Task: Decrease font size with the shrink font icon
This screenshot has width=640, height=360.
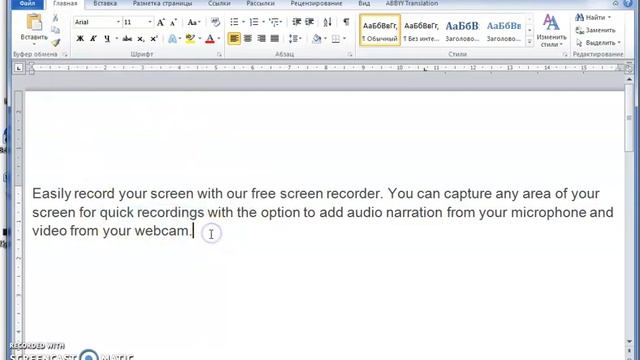Action: pos(173,22)
